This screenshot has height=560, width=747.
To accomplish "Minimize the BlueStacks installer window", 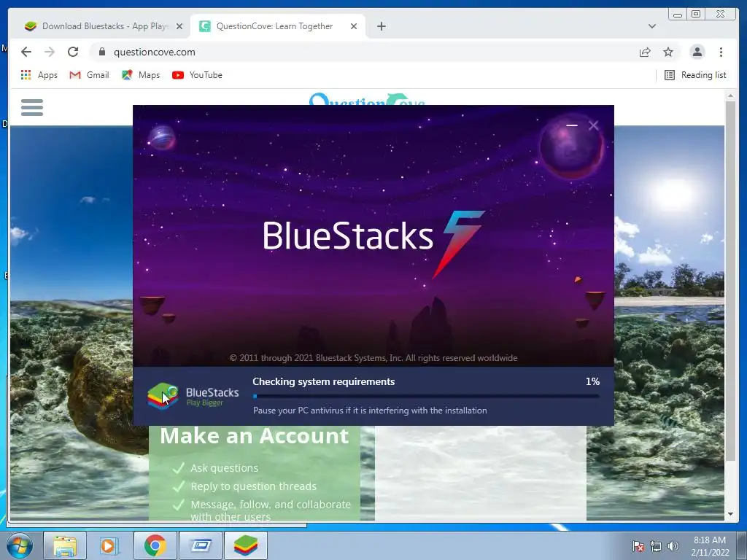I will (x=572, y=125).
